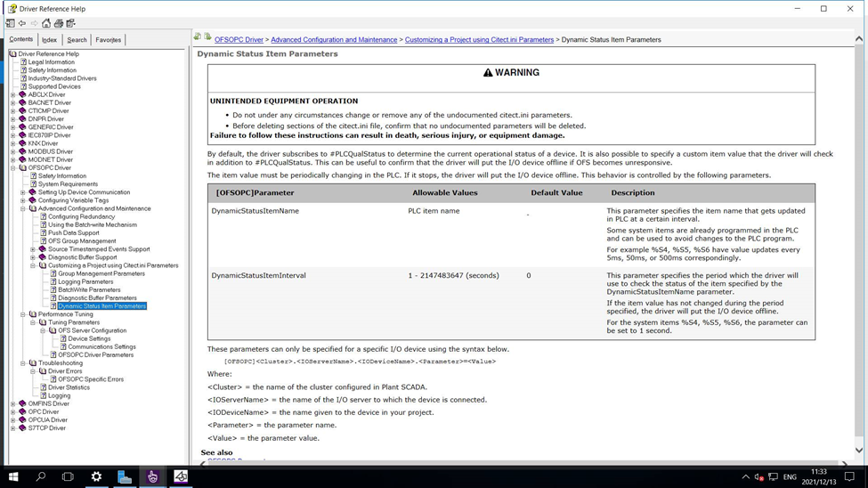Open Device Settings topic
This screenshot has width=868, height=488.
pyautogui.click(x=89, y=338)
